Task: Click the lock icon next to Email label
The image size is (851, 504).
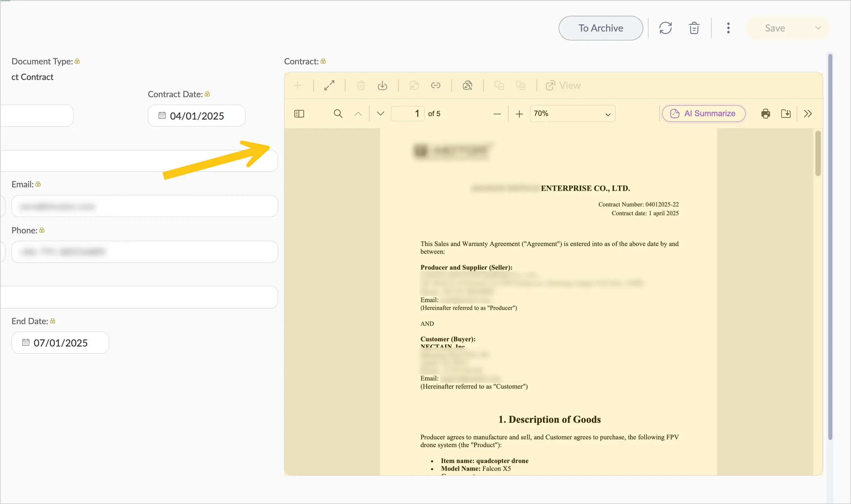Action: 38,184
